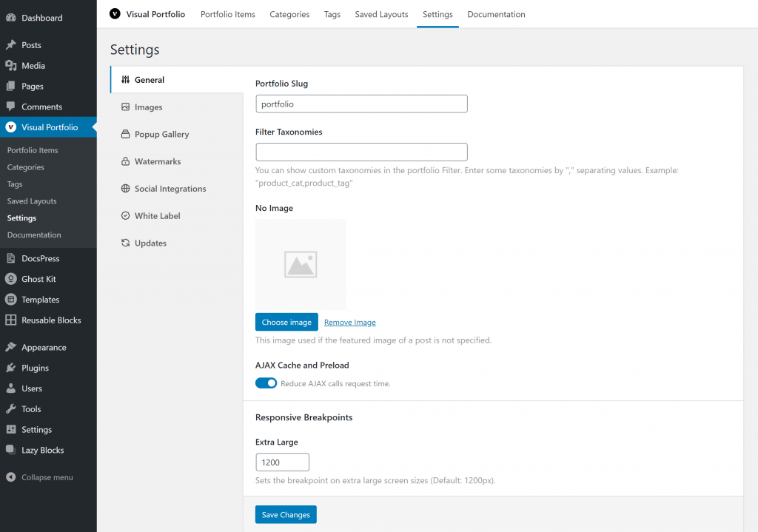
Task: Click the Dashboard gauge icon
Action: point(10,18)
